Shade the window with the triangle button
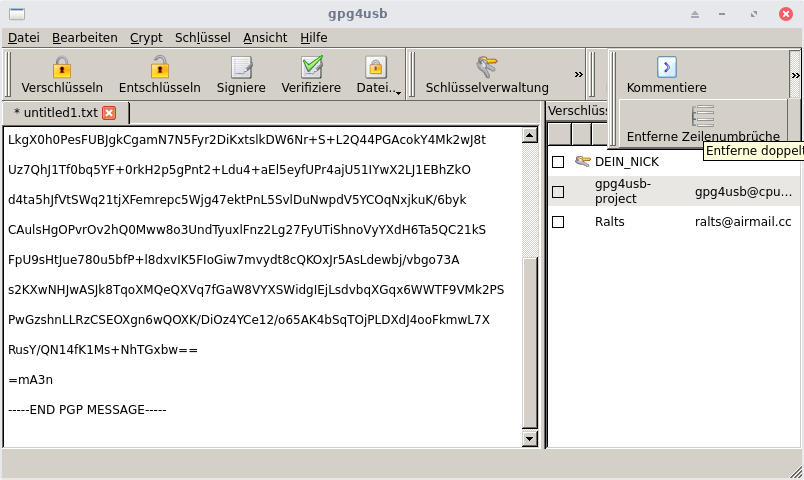 [x=695, y=14]
